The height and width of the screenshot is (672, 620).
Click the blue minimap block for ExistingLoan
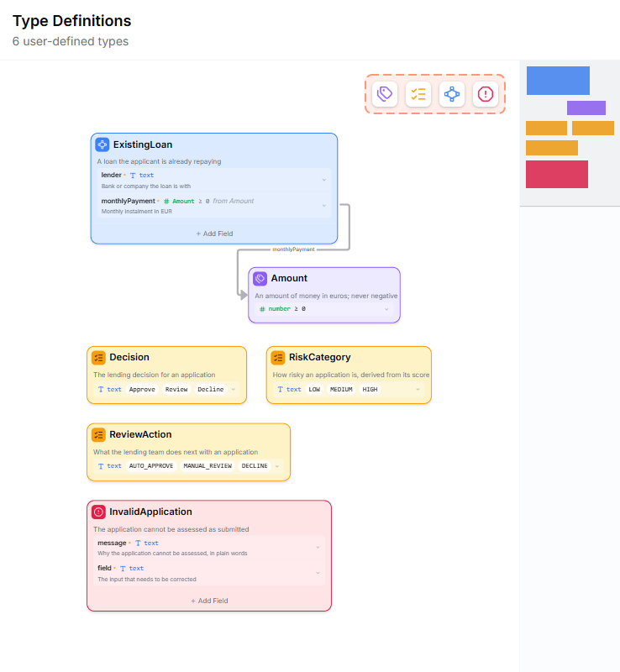coord(558,80)
